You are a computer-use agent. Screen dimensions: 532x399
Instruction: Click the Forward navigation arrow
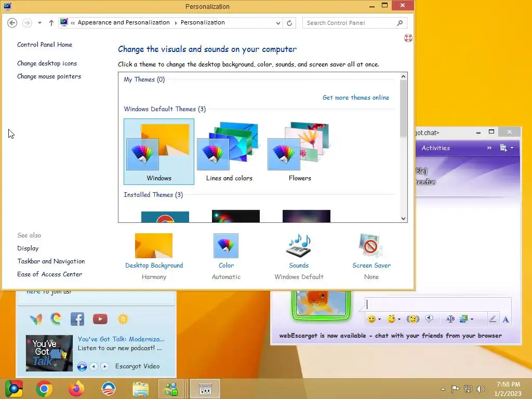(x=27, y=23)
